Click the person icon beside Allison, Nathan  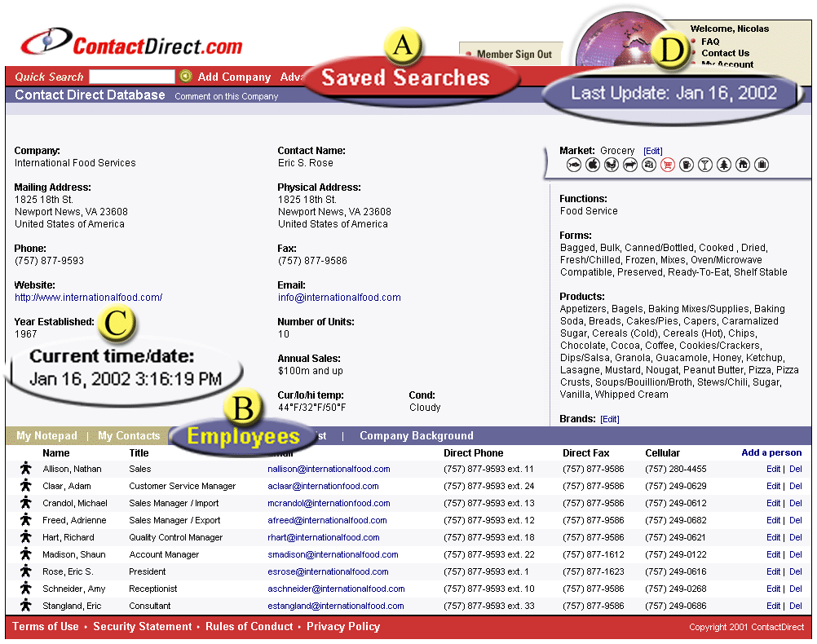tap(25, 469)
